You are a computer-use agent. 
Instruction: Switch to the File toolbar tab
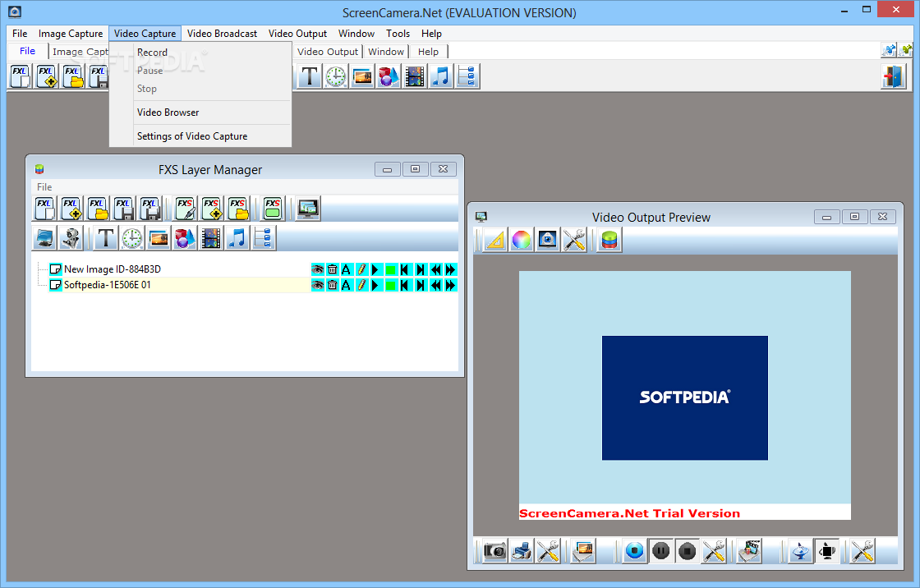28,51
